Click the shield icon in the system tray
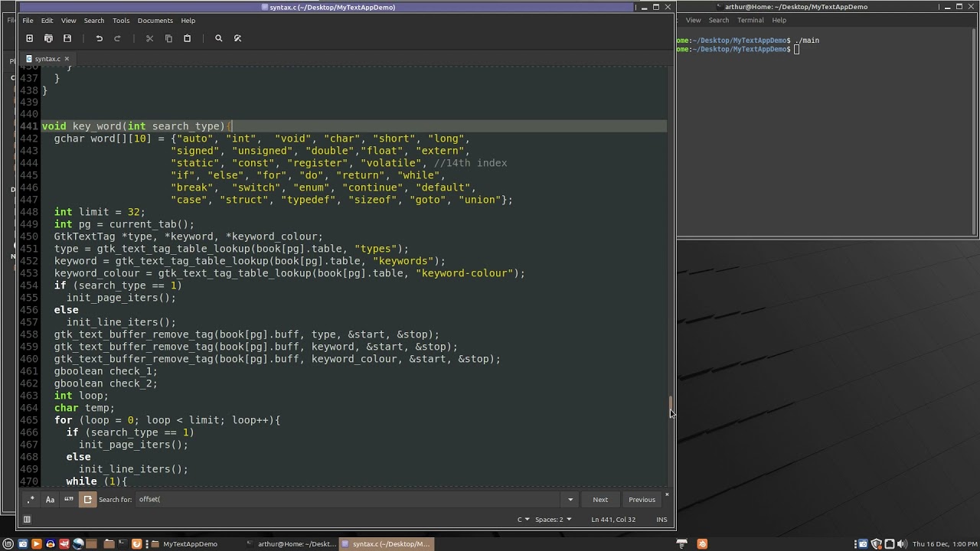980x551 pixels. (877, 544)
